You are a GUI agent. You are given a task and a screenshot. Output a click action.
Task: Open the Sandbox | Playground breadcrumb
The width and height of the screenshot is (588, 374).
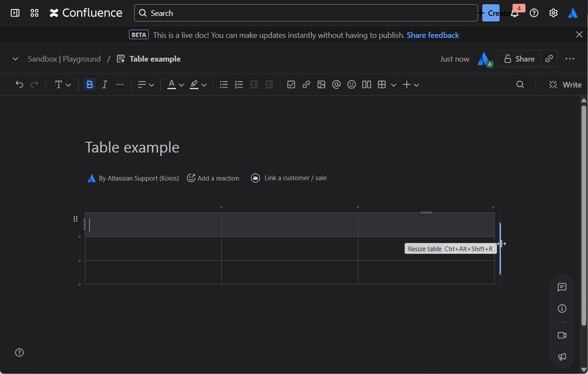[x=64, y=59]
